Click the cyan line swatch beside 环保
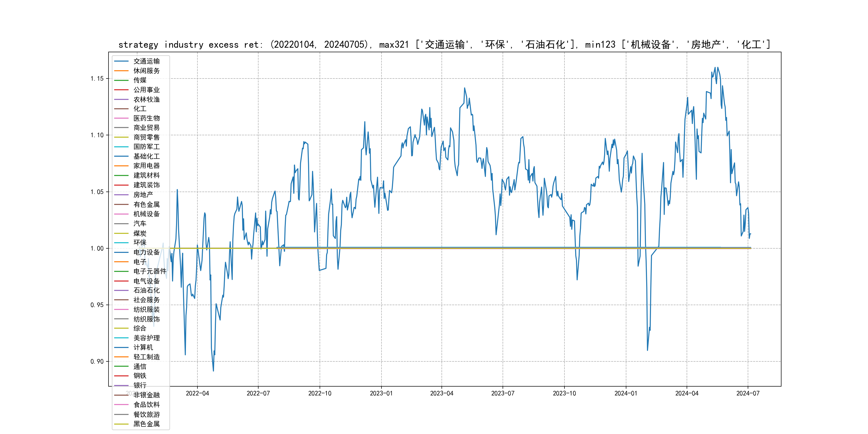 coord(121,243)
